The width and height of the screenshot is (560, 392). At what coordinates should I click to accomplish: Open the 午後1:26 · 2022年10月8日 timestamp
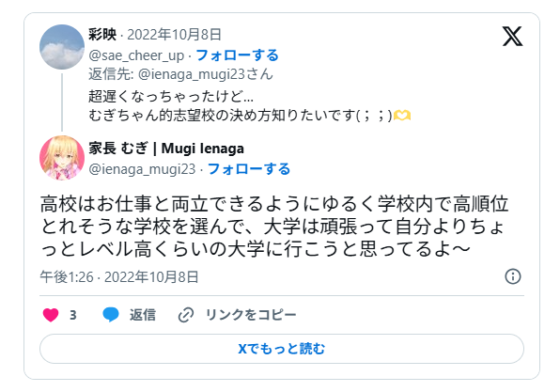click(x=119, y=277)
